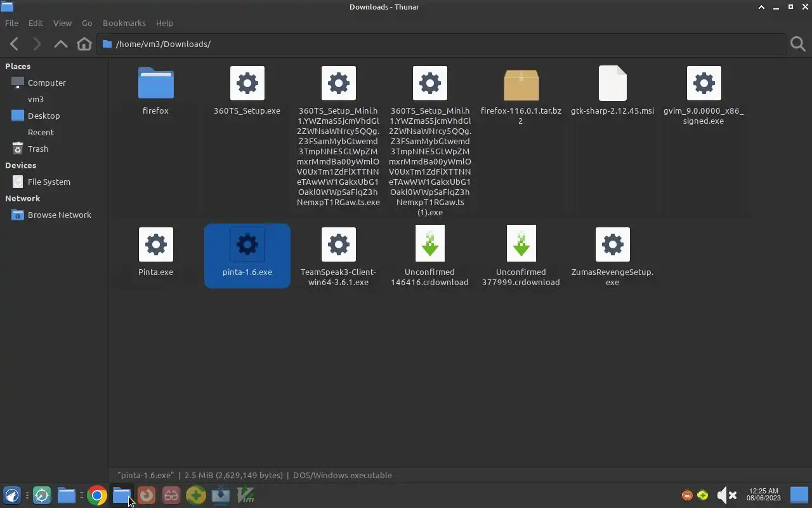Click the highlighted pinta-1.6.exe file

247,255
